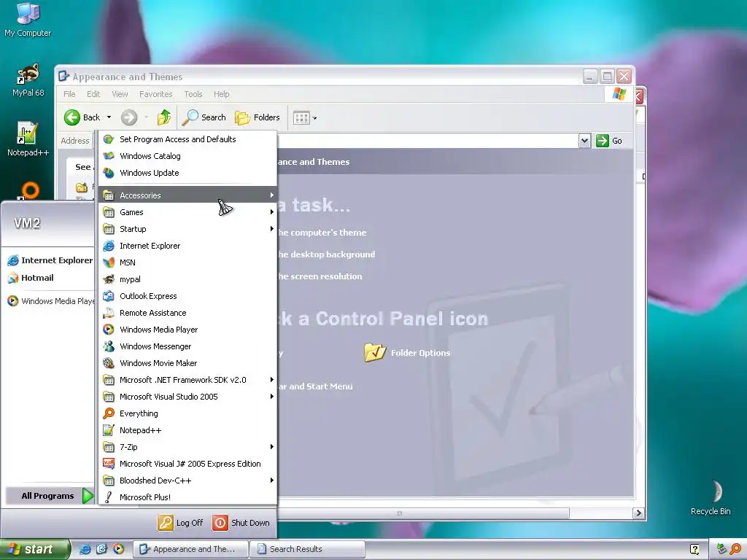Open the Help menu in Appearance window
Screen dimensions: 747x560
pyautogui.click(x=222, y=94)
